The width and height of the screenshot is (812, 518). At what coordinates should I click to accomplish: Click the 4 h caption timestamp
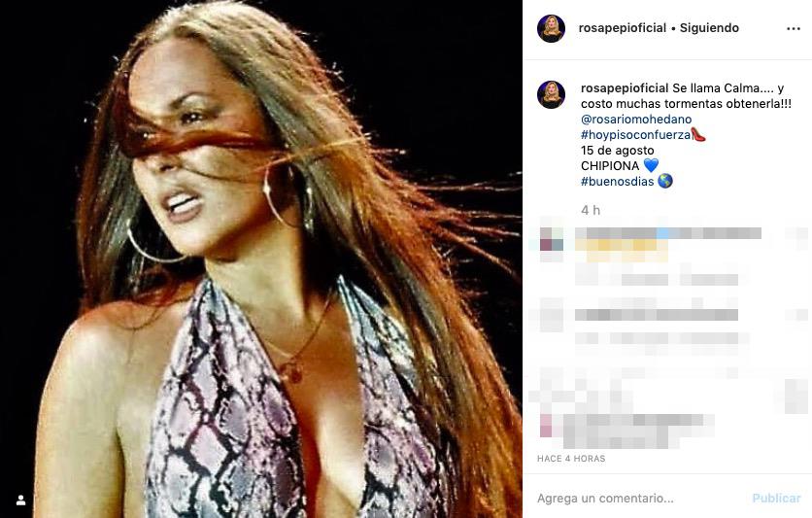591,210
